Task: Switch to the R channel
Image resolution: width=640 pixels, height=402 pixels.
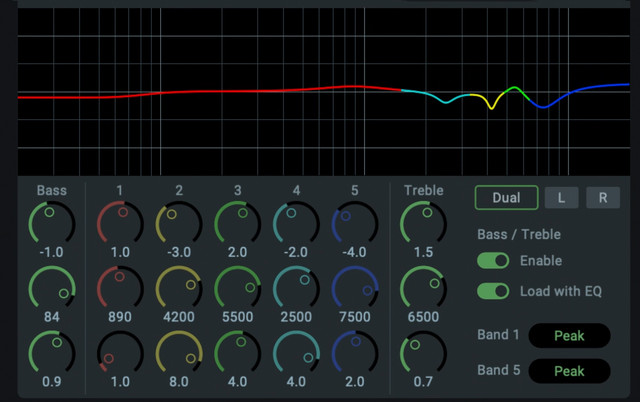Action: (x=603, y=198)
